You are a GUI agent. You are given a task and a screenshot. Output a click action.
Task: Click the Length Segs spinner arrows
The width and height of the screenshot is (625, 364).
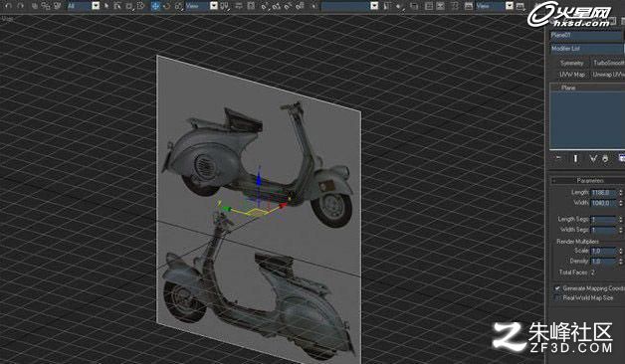(621, 219)
